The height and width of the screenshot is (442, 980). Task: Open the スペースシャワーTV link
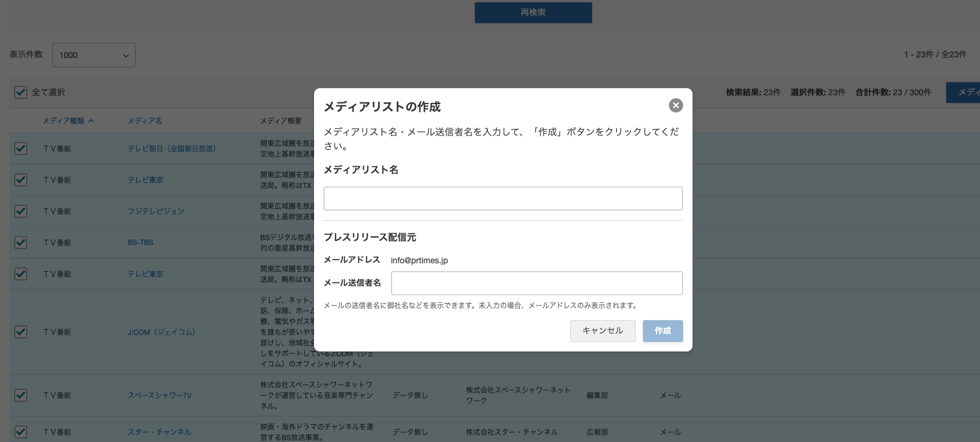pos(160,395)
